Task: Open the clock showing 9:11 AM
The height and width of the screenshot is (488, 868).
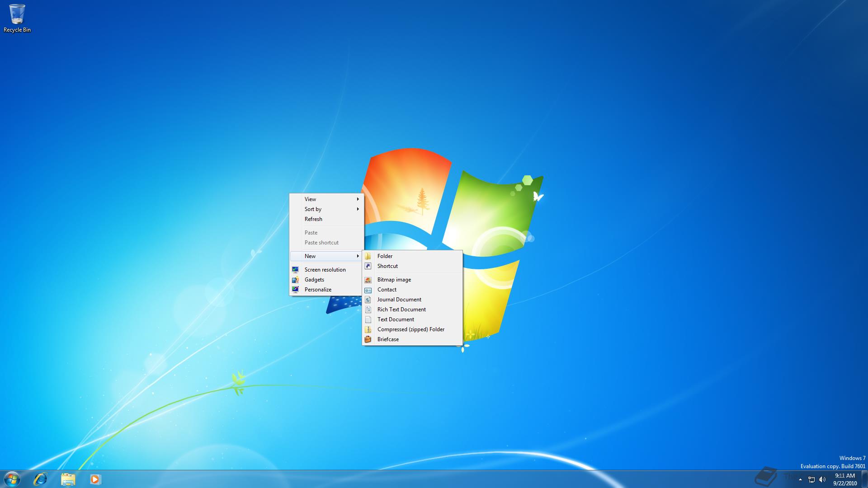Action: click(845, 479)
